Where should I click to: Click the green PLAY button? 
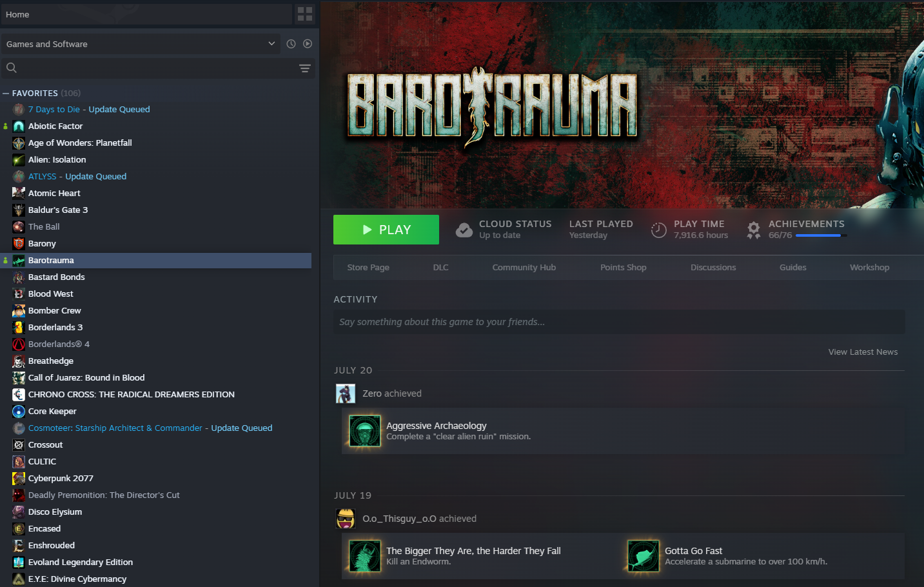pyautogui.click(x=386, y=230)
